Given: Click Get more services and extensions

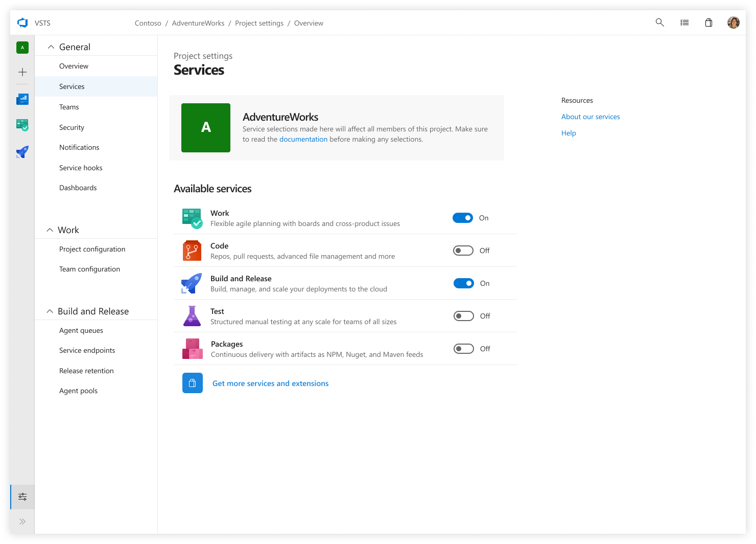Looking at the screenshot, I should point(271,383).
